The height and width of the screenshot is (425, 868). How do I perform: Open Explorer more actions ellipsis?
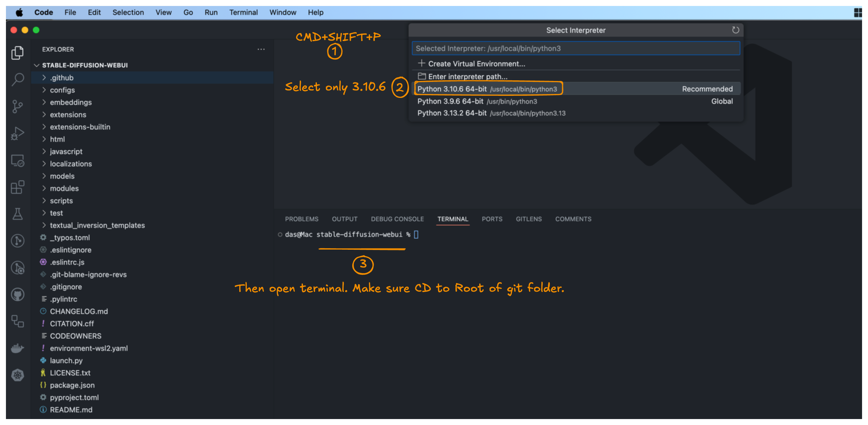coord(261,49)
